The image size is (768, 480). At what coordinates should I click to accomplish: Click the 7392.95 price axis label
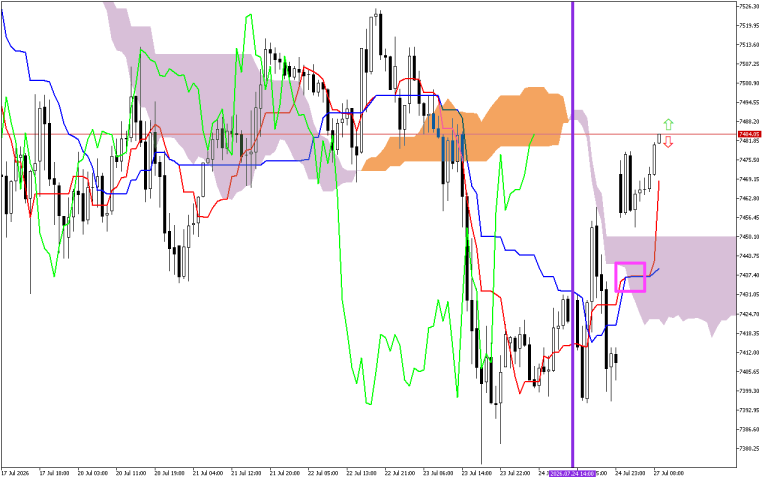(x=750, y=410)
